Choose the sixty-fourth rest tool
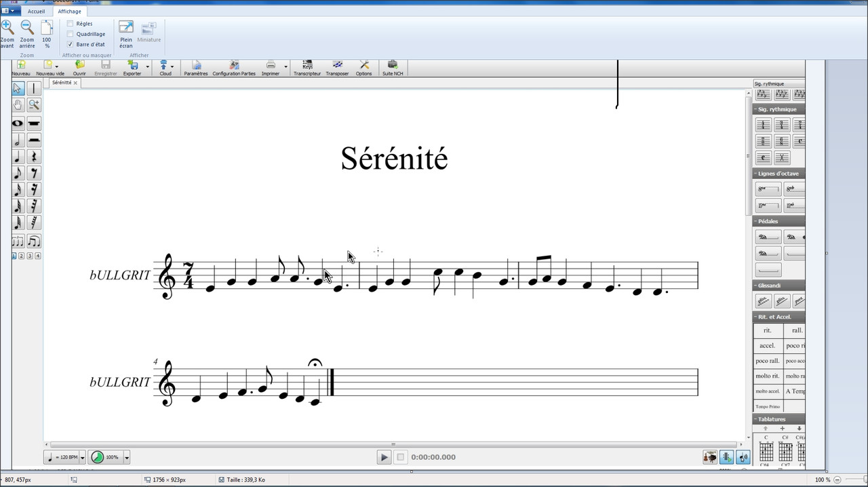The height and width of the screenshot is (487, 868). (34, 222)
